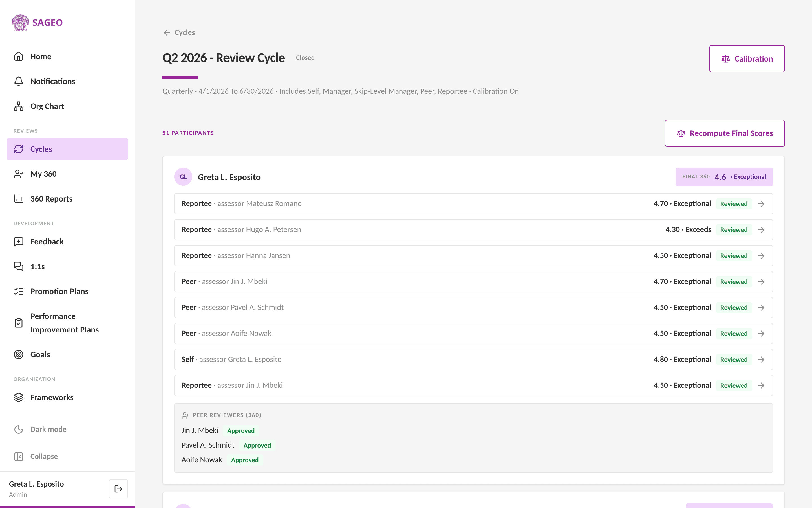Open the Calibration button
Screen dimensions: 812x508
coord(747,59)
